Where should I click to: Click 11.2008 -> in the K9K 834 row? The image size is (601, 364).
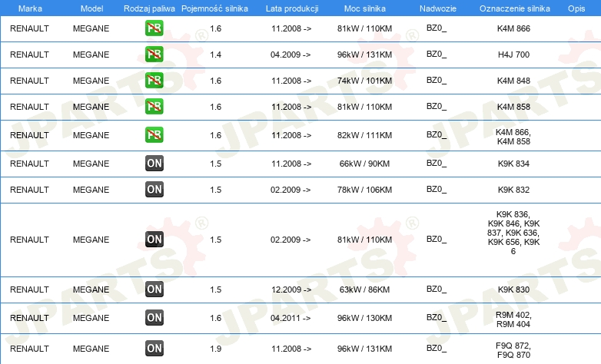click(x=291, y=164)
